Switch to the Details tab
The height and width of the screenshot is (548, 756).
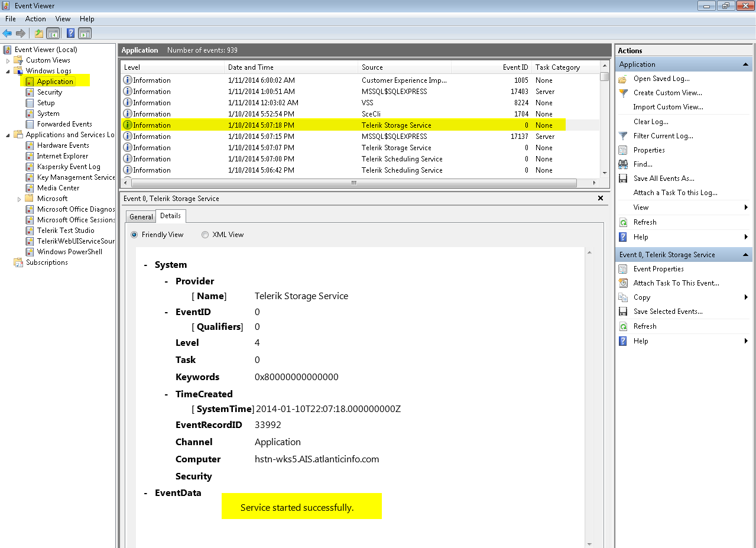pyautogui.click(x=171, y=216)
